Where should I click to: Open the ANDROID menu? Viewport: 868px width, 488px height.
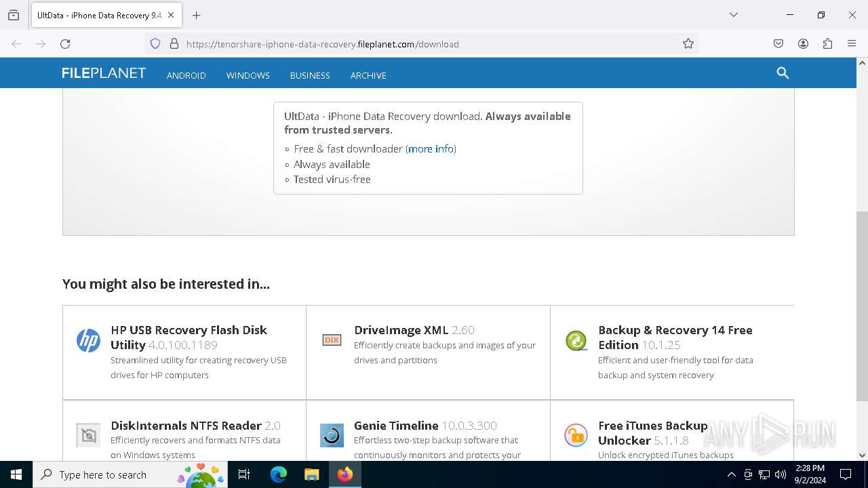pyautogui.click(x=186, y=75)
